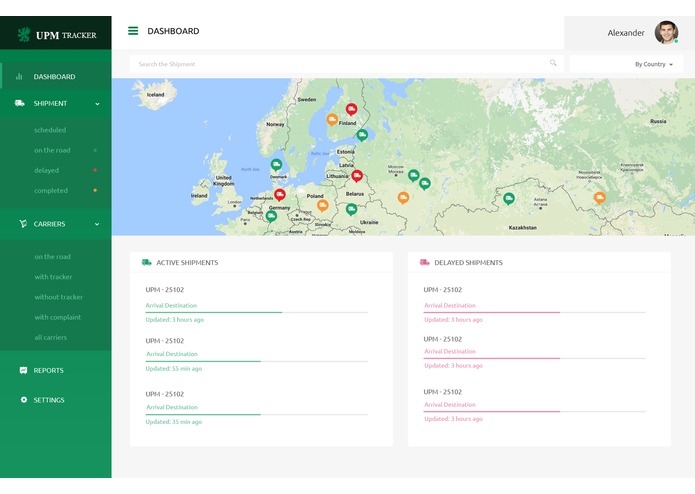Viewport: 695px width, 494px height.
Task: Show all carriers
Action: point(51,337)
